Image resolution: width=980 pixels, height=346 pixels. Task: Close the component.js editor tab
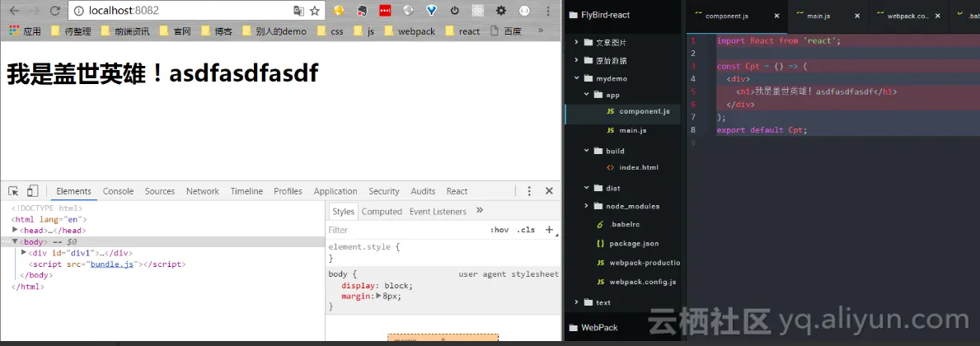[x=777, y=16]
